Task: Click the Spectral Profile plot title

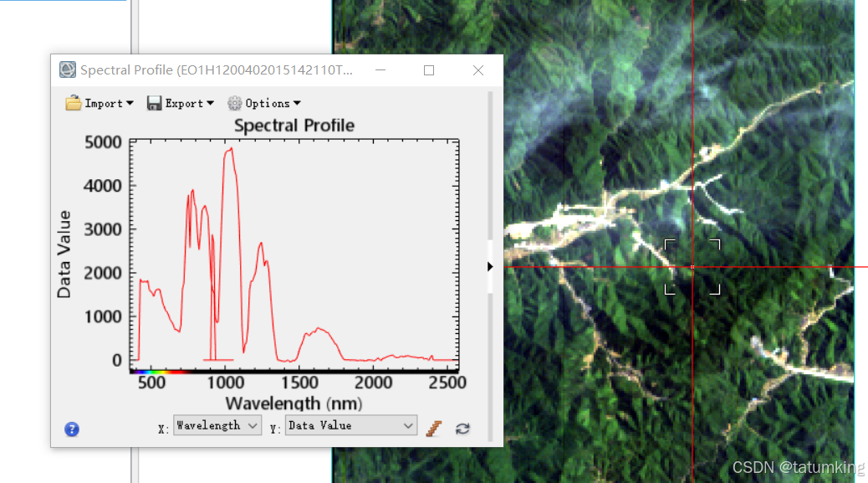Action: coord(294,126)
